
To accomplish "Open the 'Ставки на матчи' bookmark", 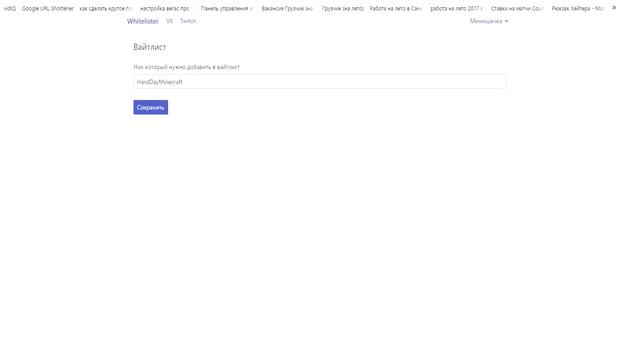I will click(517, 8).
